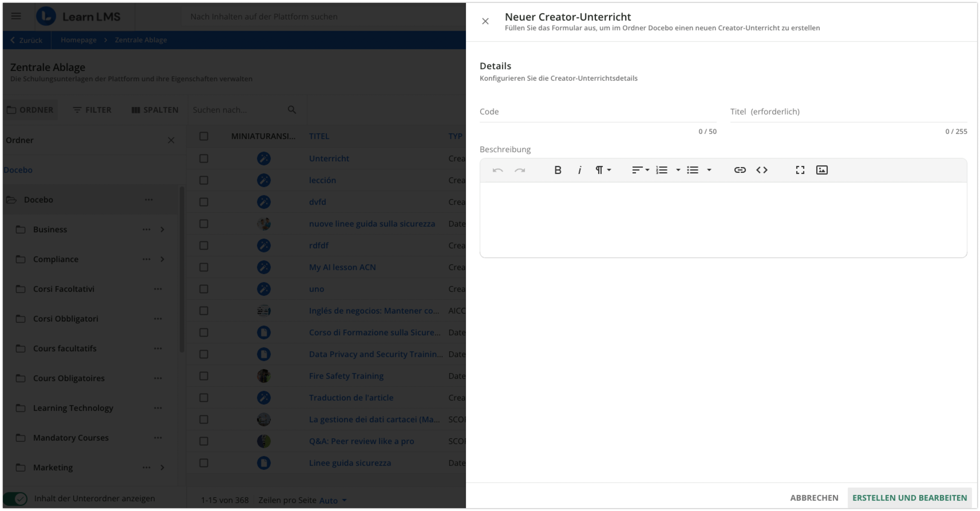Viewport: 980px width, 511px height.
Task: Click the insert image icon
Action: [x=822, y=170]
